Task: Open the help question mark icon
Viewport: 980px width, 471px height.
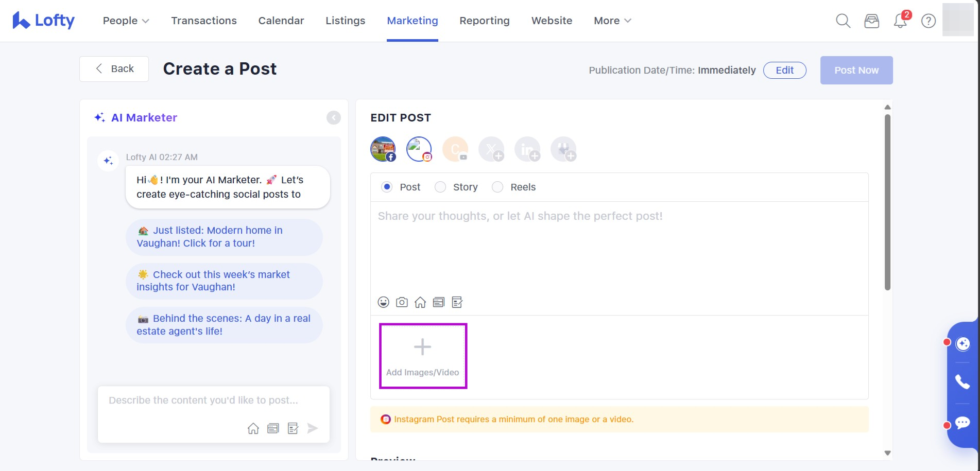Action: [x=929, y=21]
